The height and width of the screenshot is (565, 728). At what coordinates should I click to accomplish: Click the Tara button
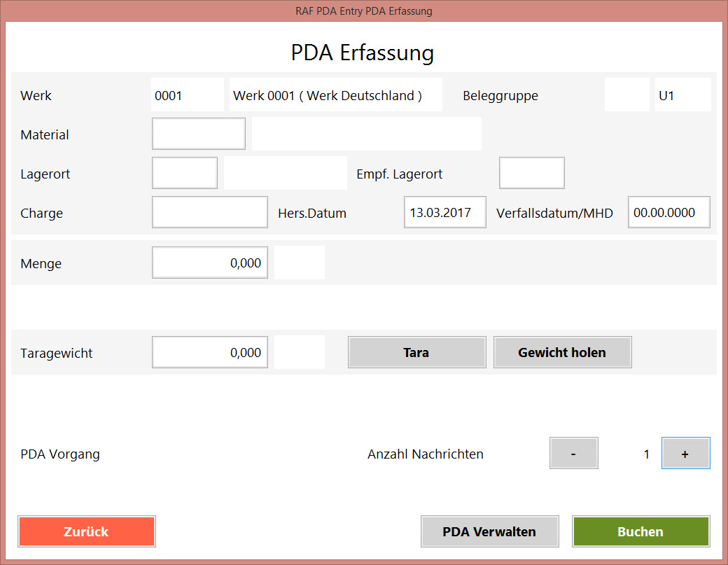[416, 352]
